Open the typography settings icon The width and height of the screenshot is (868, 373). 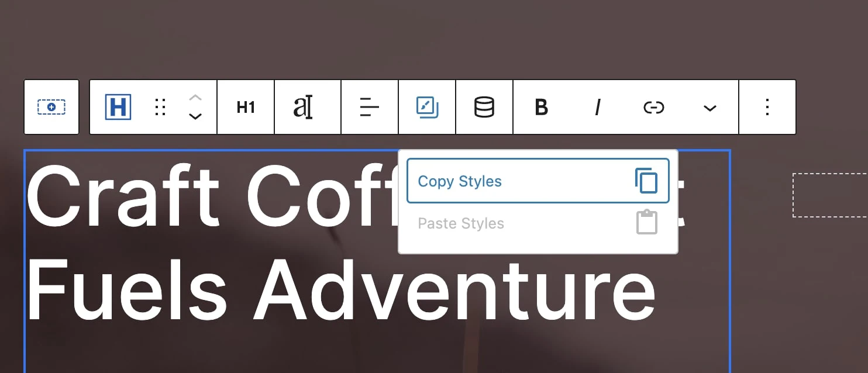(303, 108)
